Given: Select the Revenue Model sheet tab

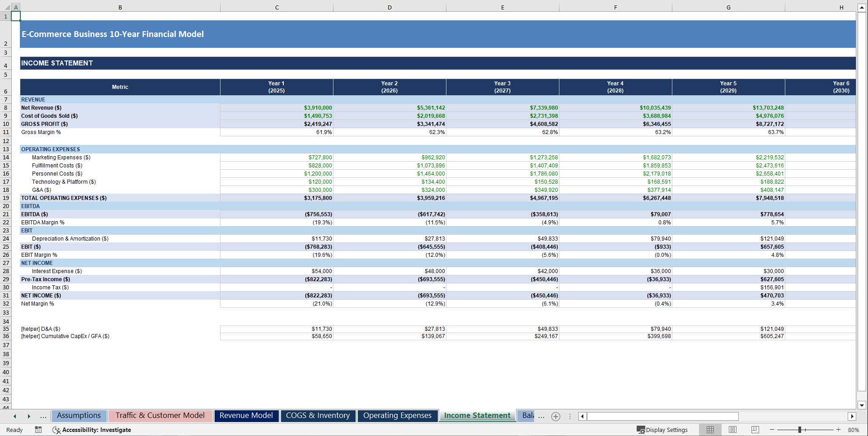Looking at the screenshot, I should [x=246, y=416].
